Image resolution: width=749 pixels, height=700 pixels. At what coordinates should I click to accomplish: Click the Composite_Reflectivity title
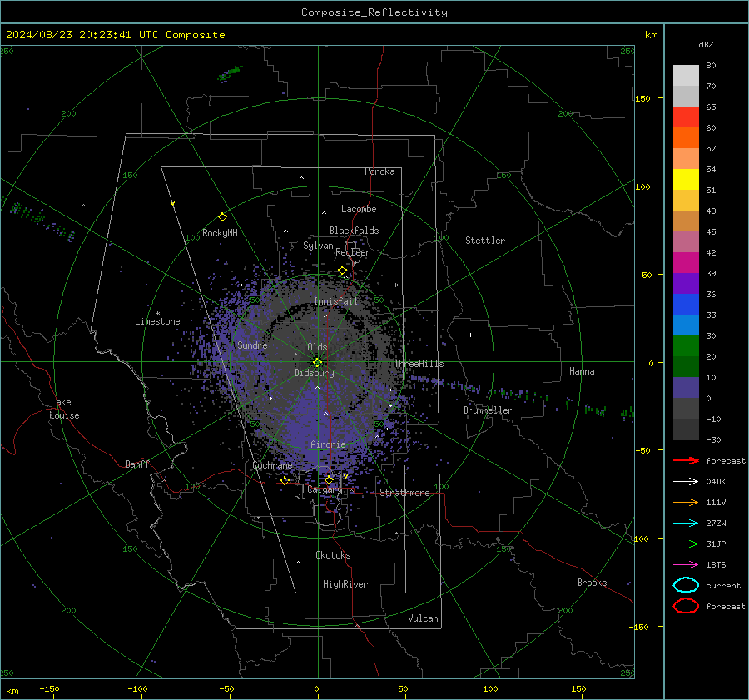click(x=374, y=12)
